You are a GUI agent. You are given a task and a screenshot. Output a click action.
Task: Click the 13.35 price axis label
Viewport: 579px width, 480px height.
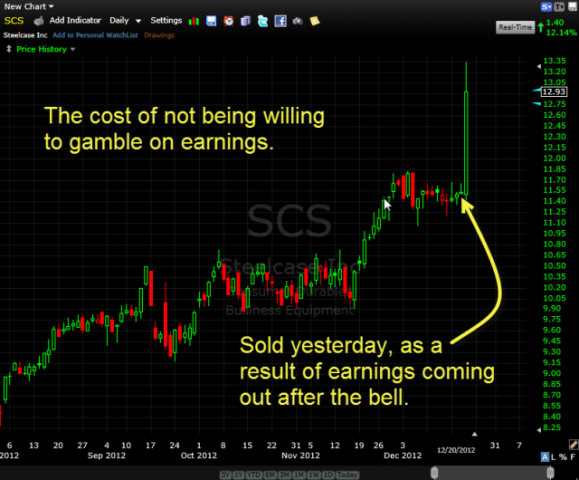click(555, 61)
